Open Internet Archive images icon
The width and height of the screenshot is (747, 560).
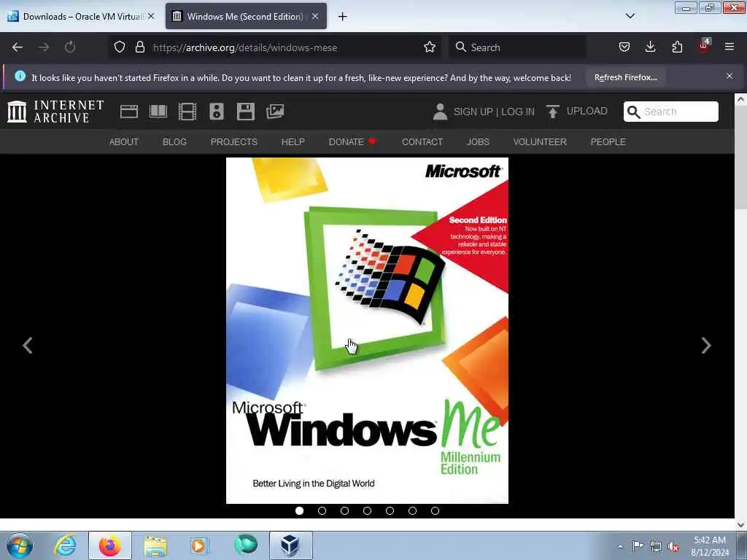(x=275, y=112)
